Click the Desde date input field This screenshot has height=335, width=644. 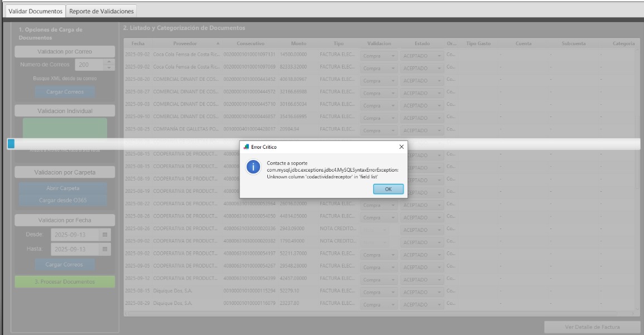pos(75,235)
